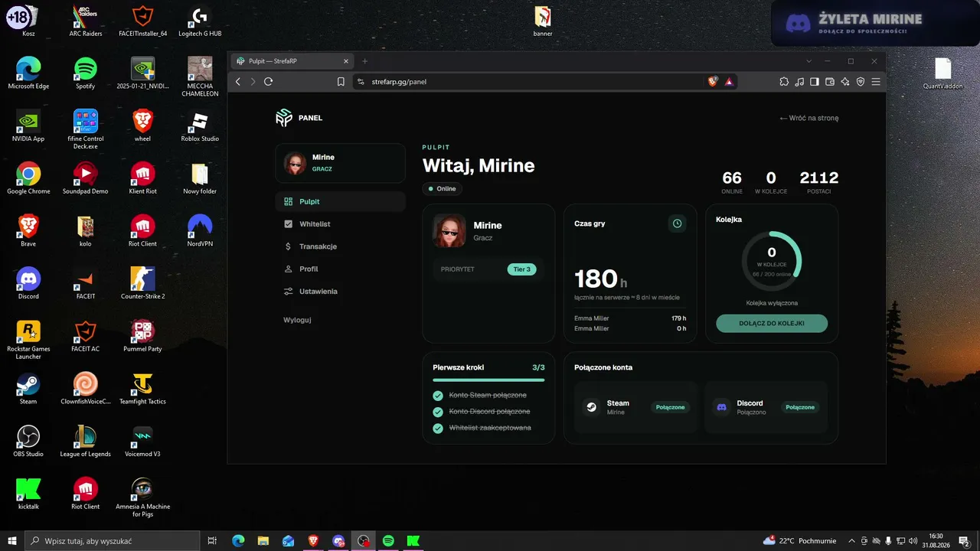The width and height of the screenshot is (980, 551).
Task: Reload the strefarp.gg page
Action: (268, 81)
